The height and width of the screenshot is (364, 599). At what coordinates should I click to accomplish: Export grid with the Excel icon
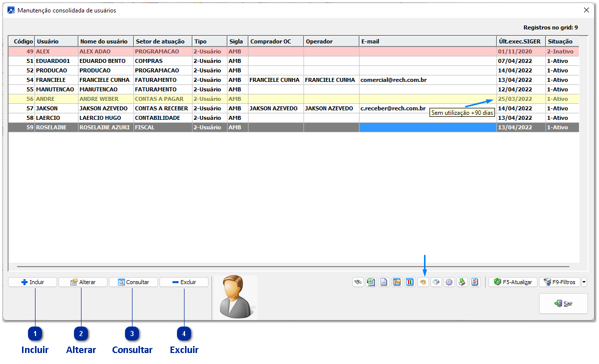point(371,282)
